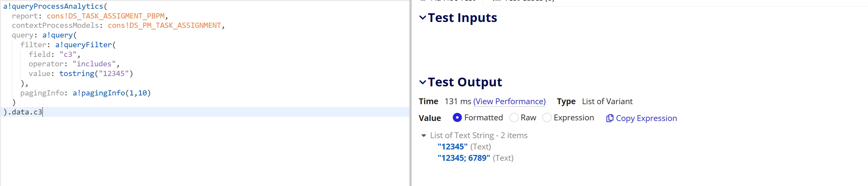
Task: Select the Expression value radio button
Action: coord(546,117)
